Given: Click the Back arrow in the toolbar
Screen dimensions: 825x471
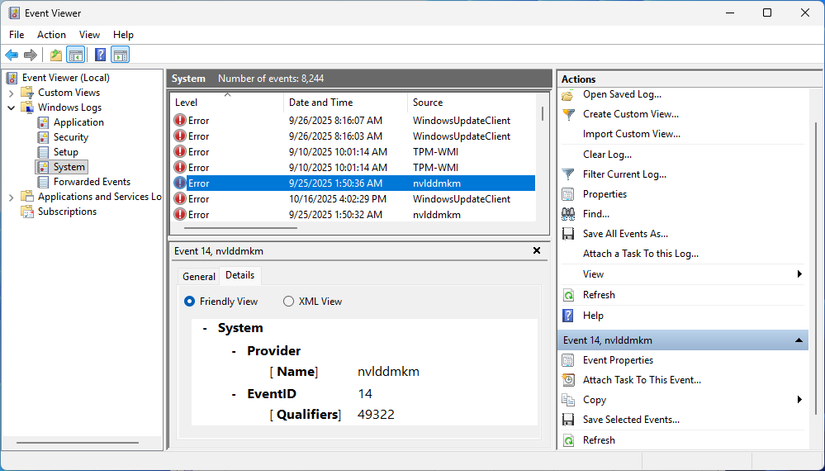Looking at the screenshot, I should (12, 55).
